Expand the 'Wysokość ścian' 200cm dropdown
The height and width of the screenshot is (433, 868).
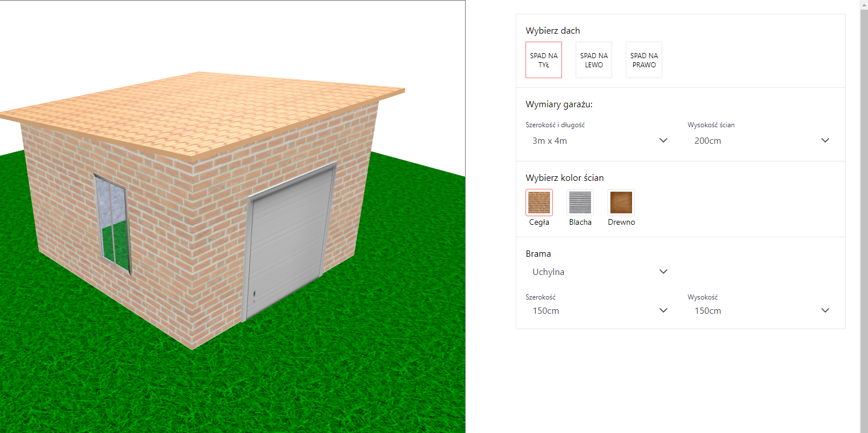coord(761,140)
